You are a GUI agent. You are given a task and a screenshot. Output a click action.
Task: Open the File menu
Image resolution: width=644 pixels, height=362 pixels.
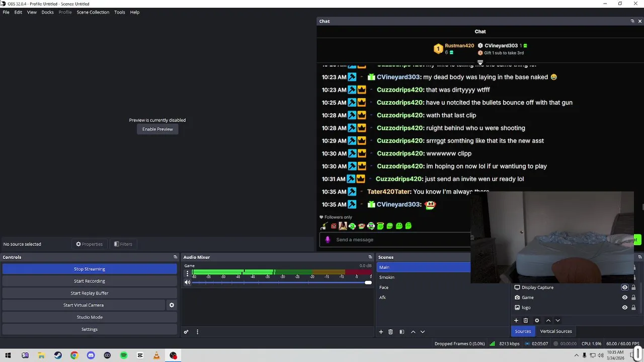(x=6, y=12)
